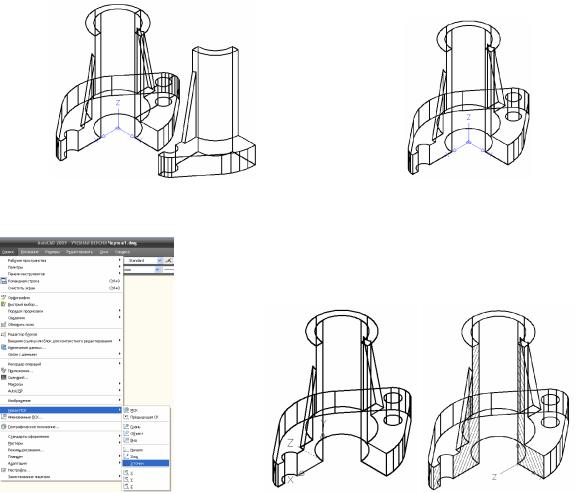Click the Объект UCS icon

tap(126, 433)
